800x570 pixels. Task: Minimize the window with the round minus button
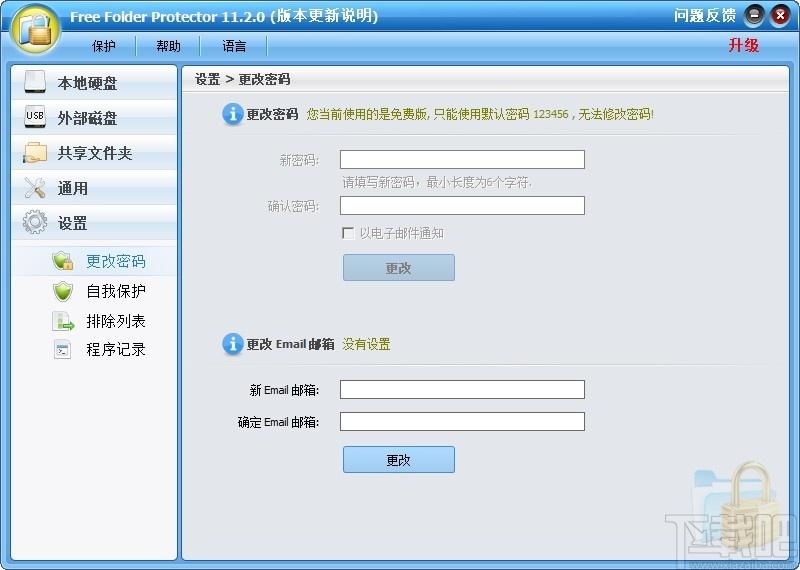pyautogui.click(x=754, y=16)
